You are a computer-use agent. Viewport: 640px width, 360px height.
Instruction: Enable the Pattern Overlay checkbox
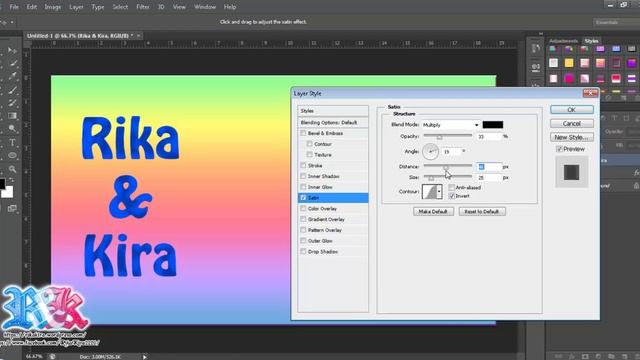pyautogui.click(x=303, y=230)
